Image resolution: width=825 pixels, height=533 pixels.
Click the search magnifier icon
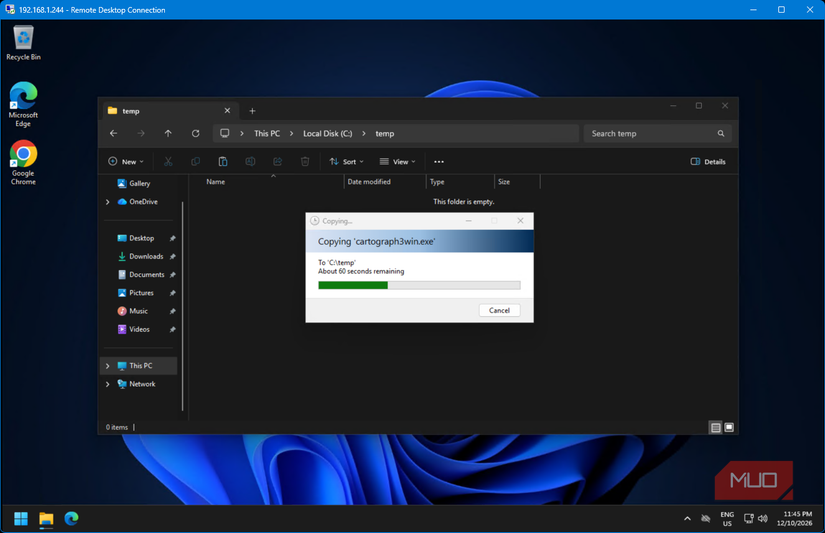721,134
